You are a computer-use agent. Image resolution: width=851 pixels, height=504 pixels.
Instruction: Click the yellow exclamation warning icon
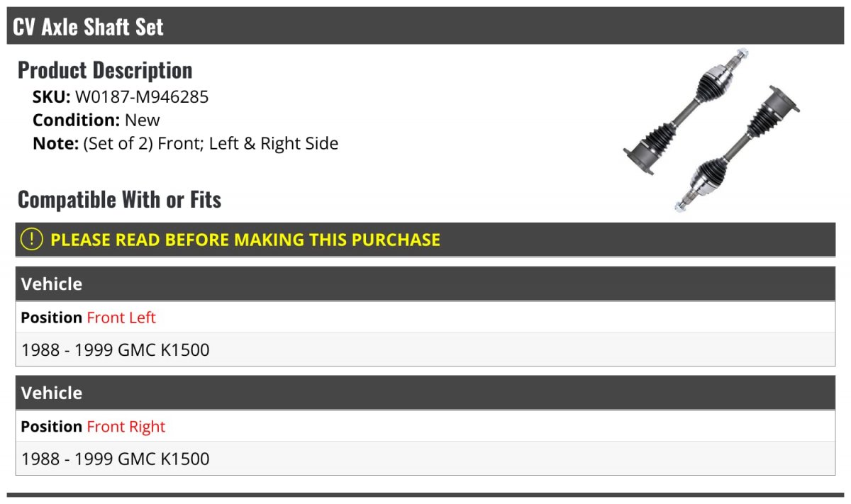click(x=32, y=239)
